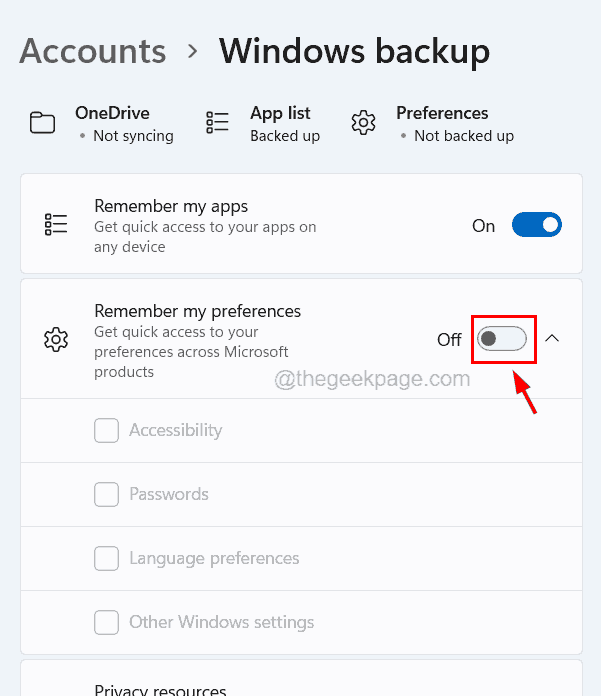The height and width of the screenshot is (696, 601).
Task: Click the gear icon beside Remember my preferences
Action: 56,340
